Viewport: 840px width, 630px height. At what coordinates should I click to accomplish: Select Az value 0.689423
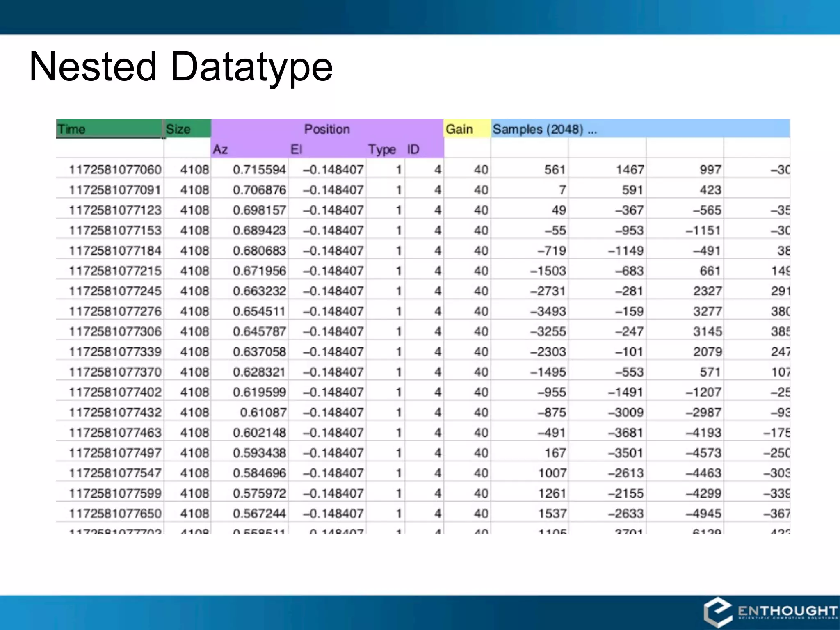[x=259, y=230]
